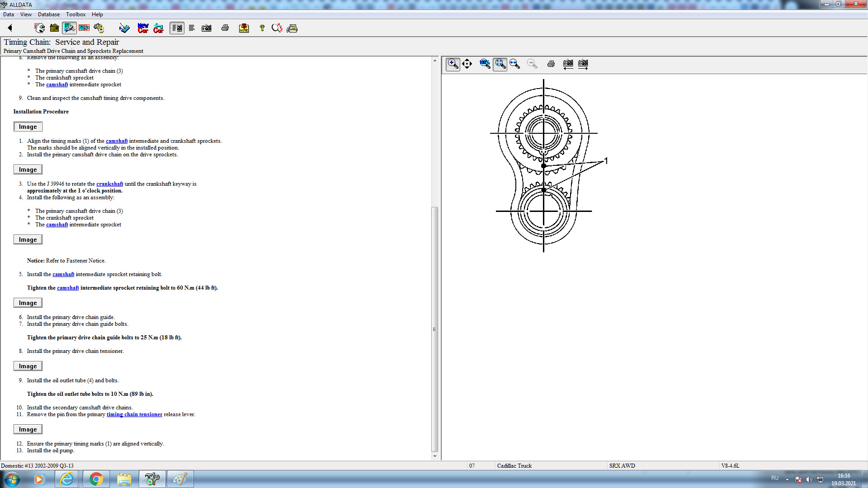Click the 7520 parts counter icon
This screenshot has width=868, height=488.
click(84, 28)
